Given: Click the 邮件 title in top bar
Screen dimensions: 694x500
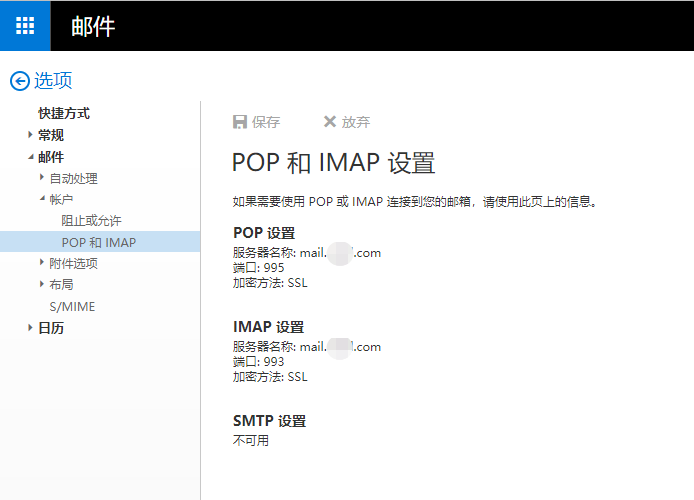Looking at the screenshot, I should [93, 27].
